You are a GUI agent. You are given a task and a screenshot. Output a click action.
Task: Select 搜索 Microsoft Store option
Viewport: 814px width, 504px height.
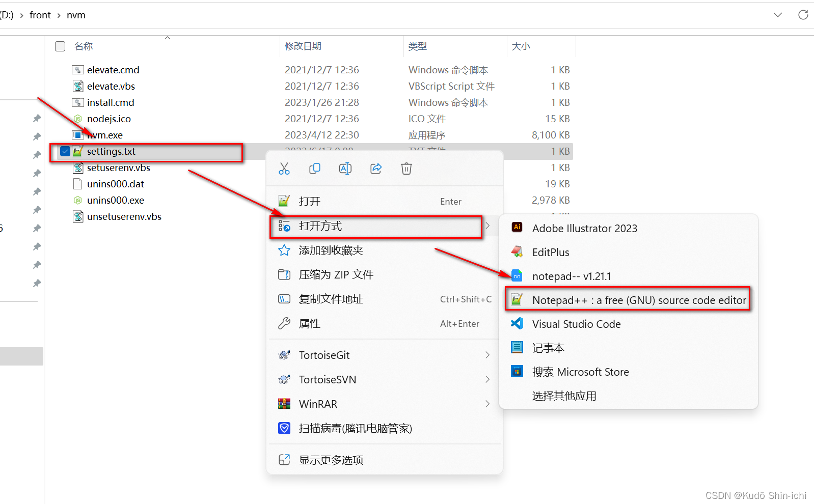(629, 372)
